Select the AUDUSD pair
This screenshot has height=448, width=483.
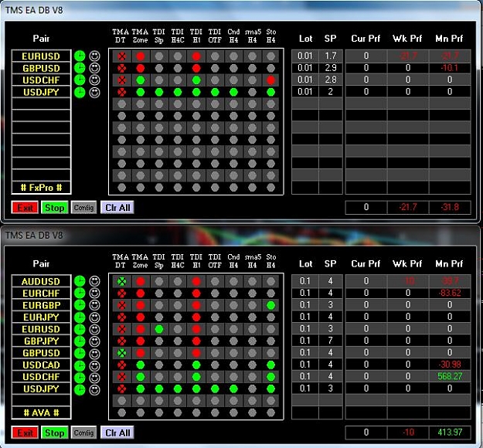coord(41,281)
